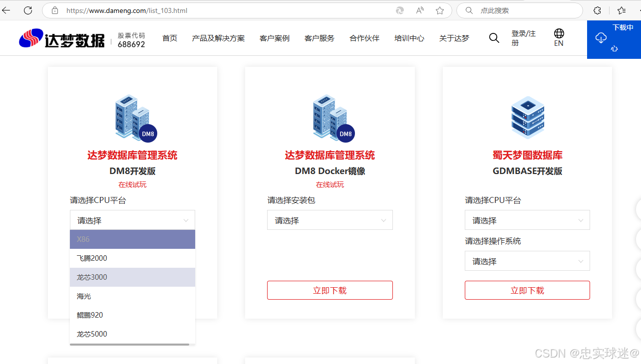Open the 关于达梦 menu

(454, 38)
